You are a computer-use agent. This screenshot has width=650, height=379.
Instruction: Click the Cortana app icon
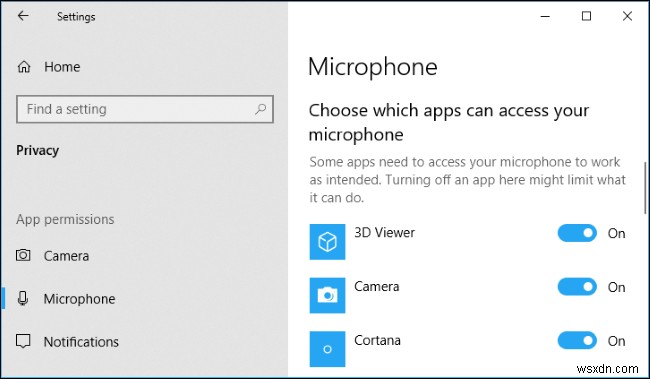[327, 349]
